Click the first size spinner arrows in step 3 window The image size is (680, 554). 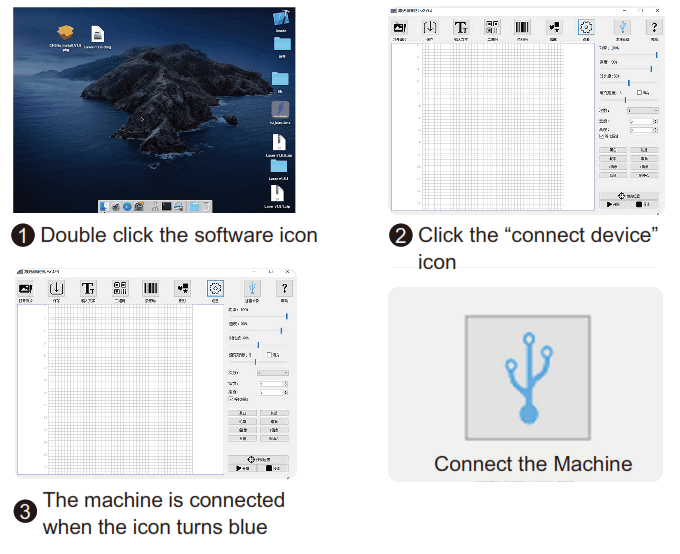pos(286,384)
